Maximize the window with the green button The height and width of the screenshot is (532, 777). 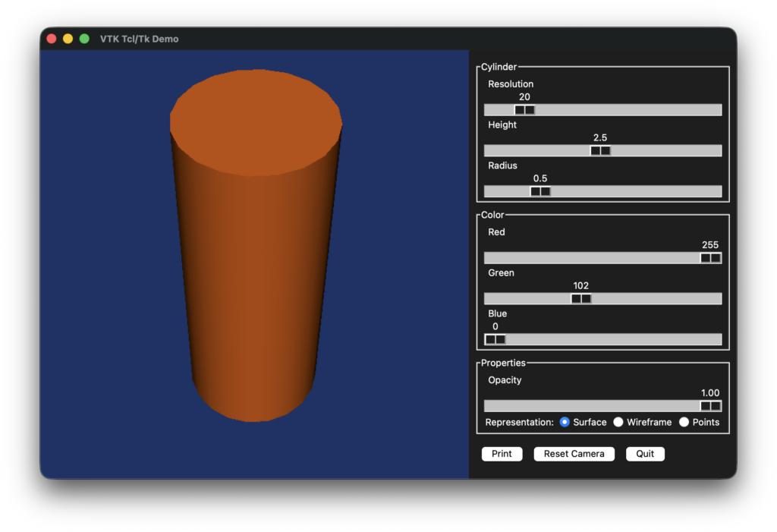(x=84, y=39)
